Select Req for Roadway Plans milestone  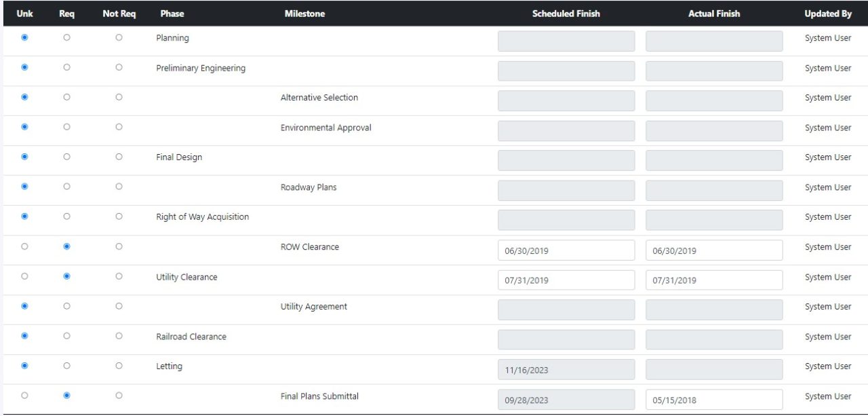pos(66,187)
